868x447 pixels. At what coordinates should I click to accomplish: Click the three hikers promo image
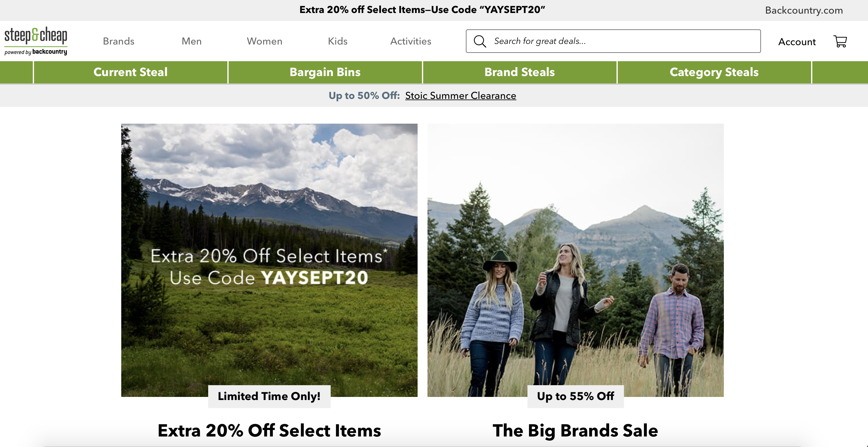575,260
